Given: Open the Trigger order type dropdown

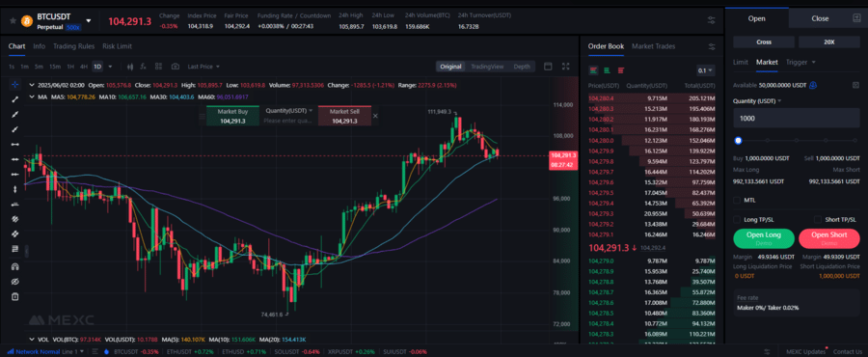Looking at the screenshot, I should point(801,62).
